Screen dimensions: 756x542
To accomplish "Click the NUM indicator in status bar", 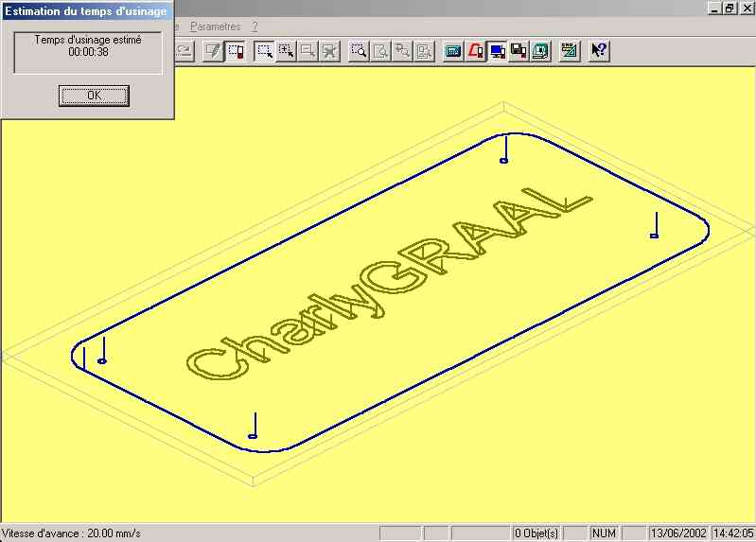I will 604,533.
